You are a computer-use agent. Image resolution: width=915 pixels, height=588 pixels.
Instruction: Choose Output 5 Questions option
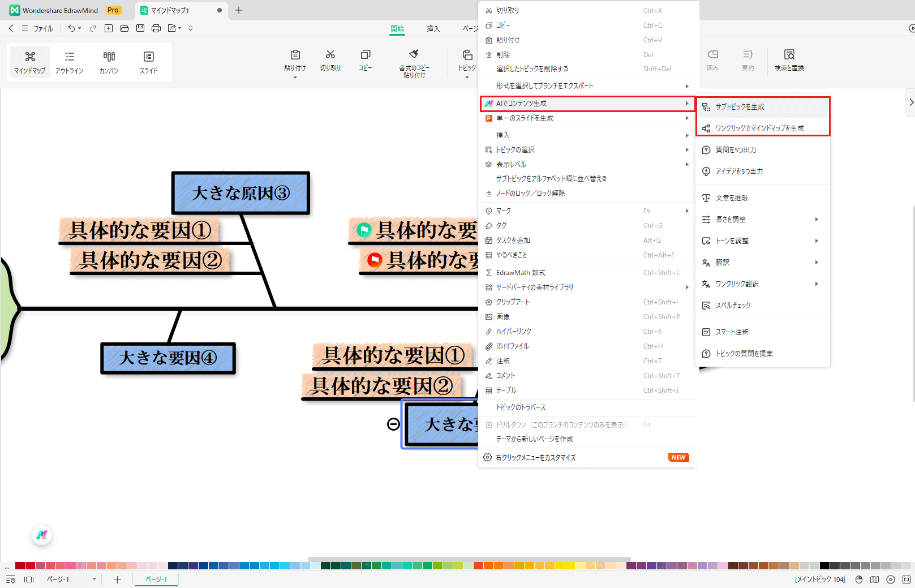(763, 149)
